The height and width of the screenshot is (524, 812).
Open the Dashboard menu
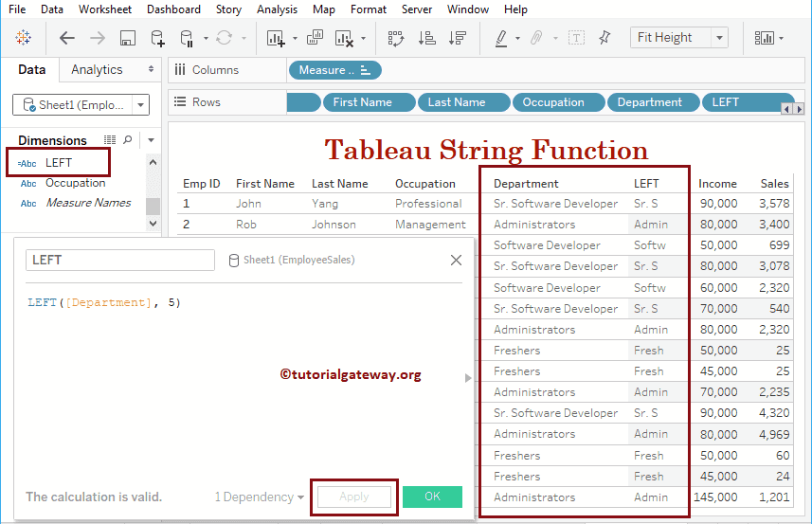173,9
